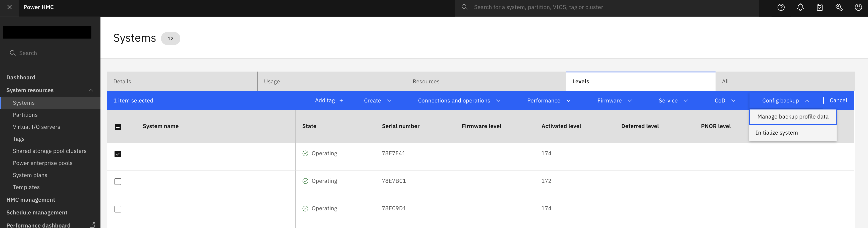868x228 pixels.
Task: Check the row with serial 78EC9D1
Action: coord(118,209)
